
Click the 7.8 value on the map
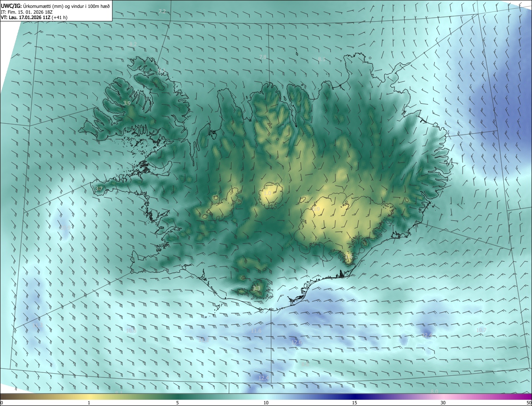coord(263,57)
